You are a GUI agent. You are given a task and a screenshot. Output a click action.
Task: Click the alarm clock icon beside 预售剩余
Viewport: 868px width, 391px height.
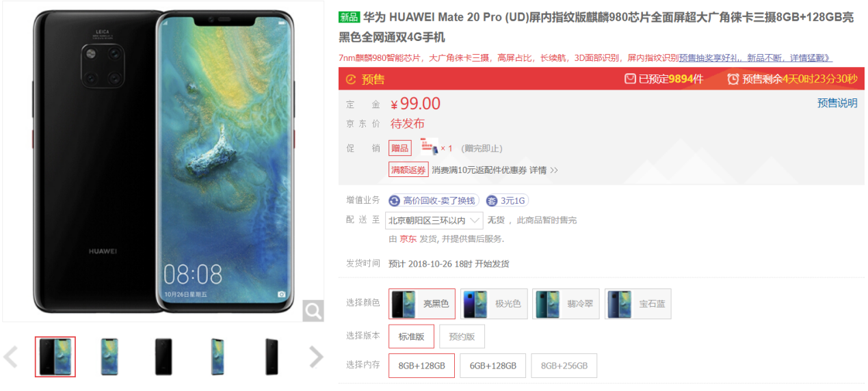pyautogui.click(x=733, y=79)
